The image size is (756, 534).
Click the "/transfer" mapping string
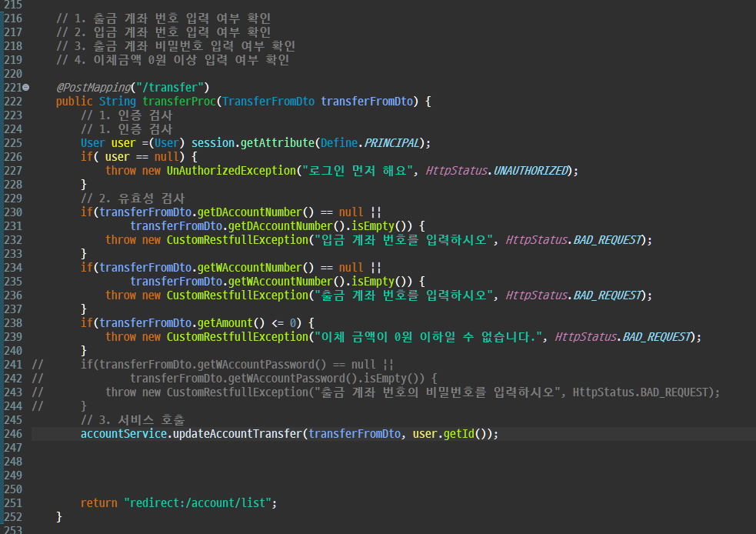point(170,87)
